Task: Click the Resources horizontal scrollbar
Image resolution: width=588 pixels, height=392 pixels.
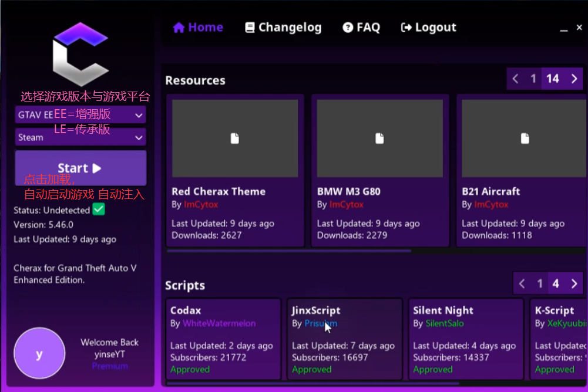Action: (x=289, y=251)
